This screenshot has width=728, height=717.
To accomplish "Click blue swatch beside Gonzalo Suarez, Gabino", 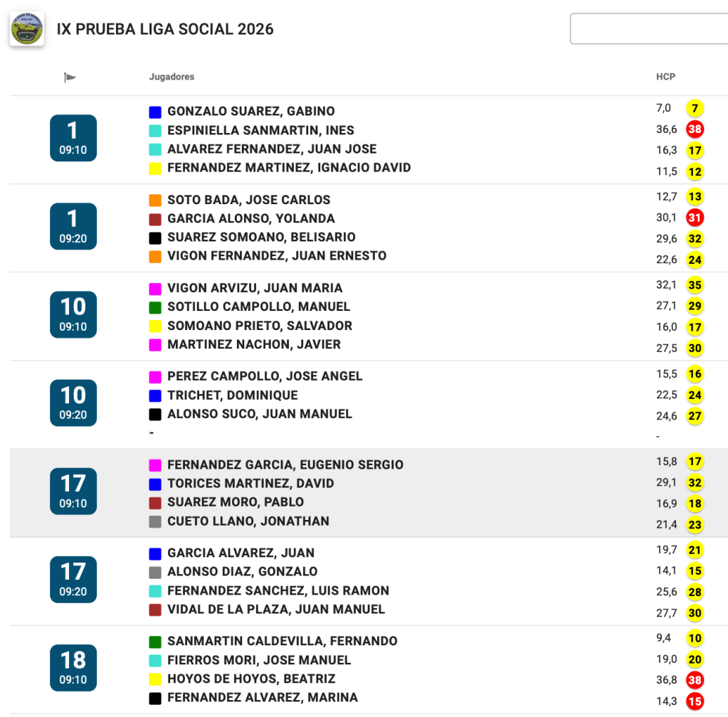I will [155, 112].
